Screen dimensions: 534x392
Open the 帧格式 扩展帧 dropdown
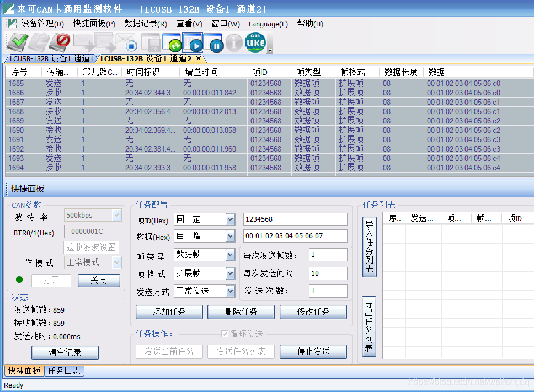click(x=230, y=273)
